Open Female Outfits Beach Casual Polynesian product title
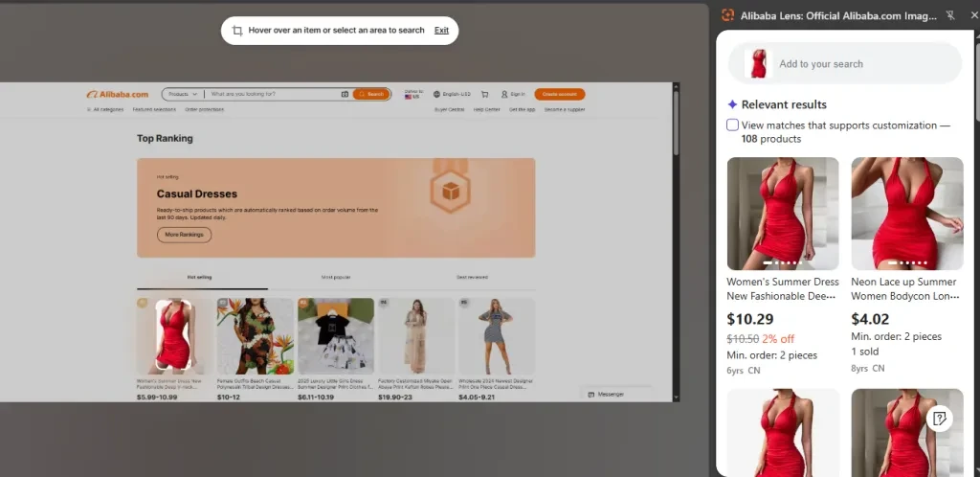Screen dimensions: 980x477 tap(255, 384)
